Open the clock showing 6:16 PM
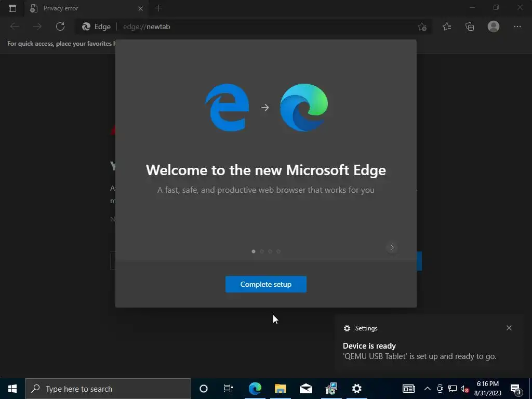 point(487,389)
